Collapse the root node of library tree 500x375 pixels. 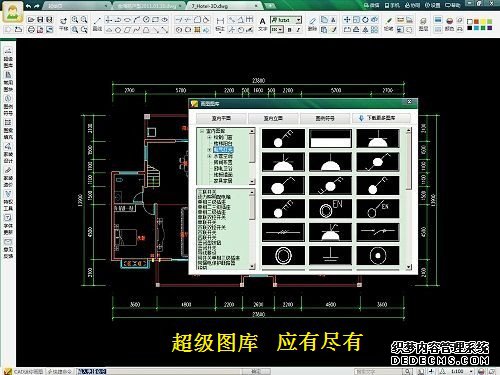point(202,131)
